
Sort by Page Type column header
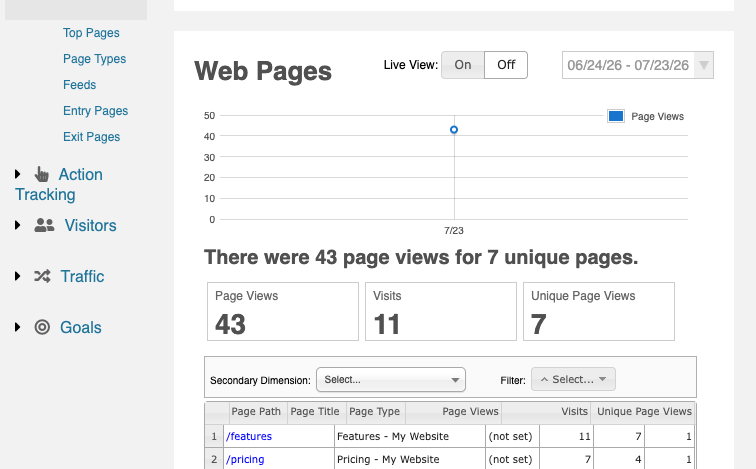(376, 412)
